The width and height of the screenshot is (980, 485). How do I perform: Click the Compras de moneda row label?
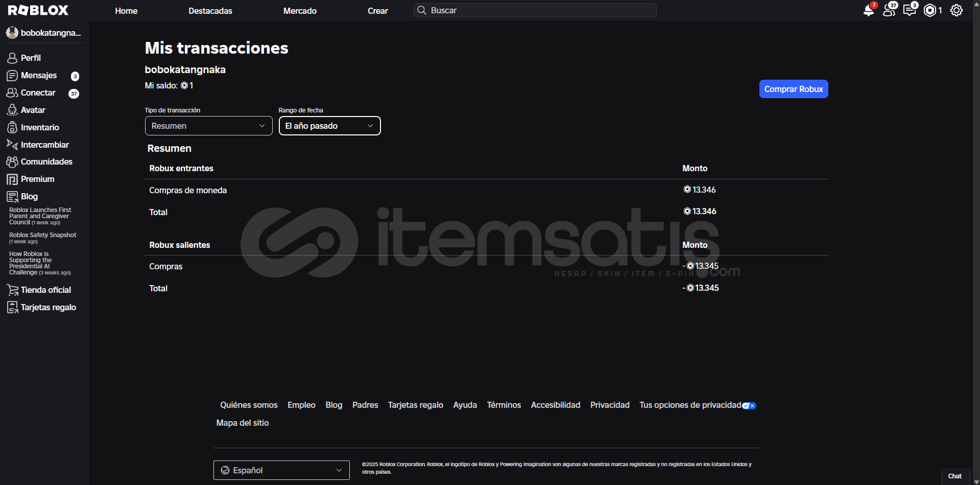(188, 190)
